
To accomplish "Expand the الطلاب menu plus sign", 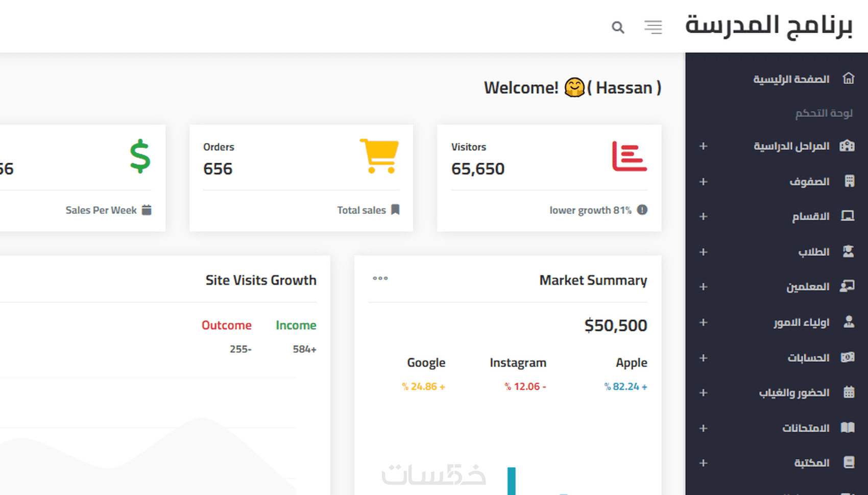I will pyautogui.click(x=703, y=252).
